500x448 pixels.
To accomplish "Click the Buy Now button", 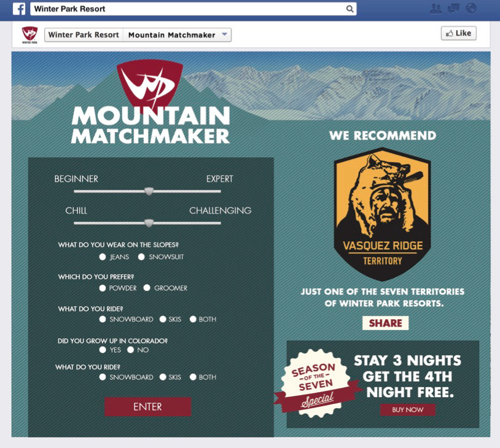I will (x=407, y=410).
